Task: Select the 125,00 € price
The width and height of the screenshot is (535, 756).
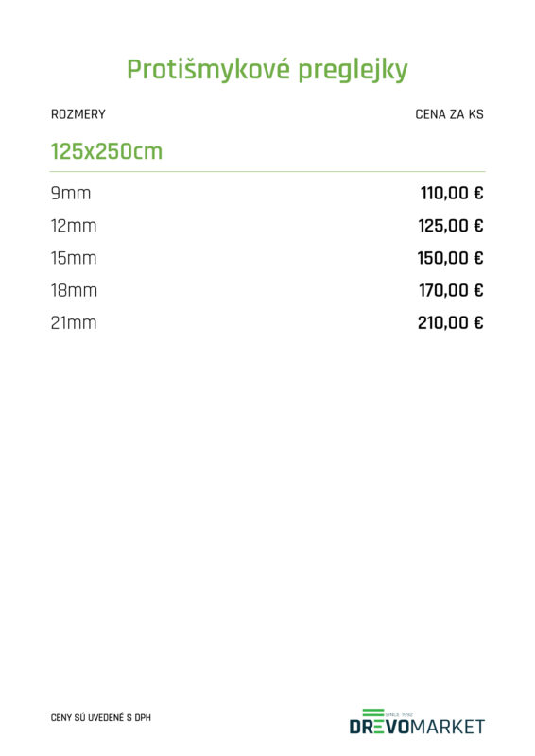Action: (451, 226)
